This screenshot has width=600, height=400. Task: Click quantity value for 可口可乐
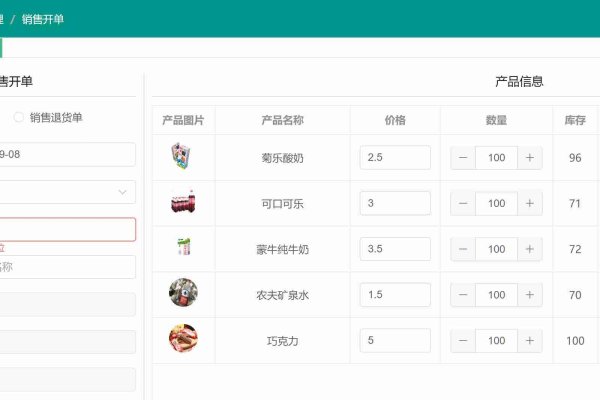point(496,203)
